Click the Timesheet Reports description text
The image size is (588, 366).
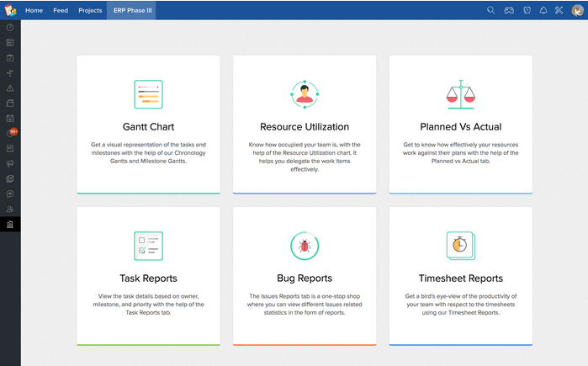(x=461, y=304)
